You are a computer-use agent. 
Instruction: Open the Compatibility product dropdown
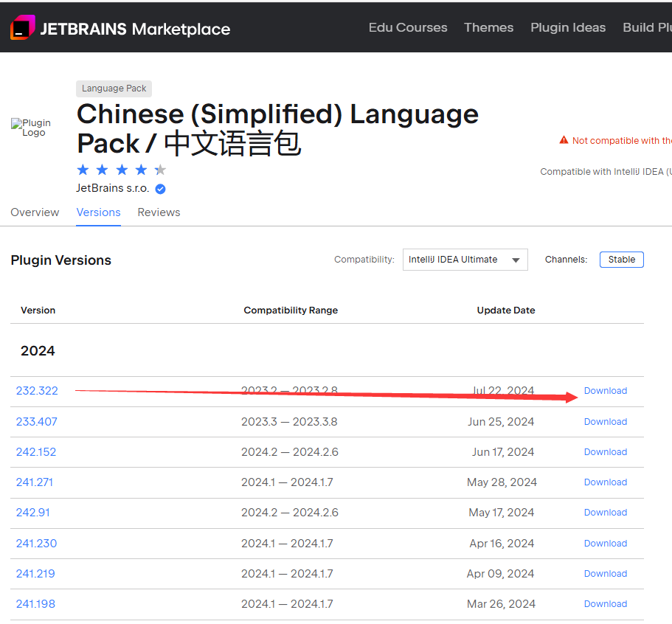(x=465, y=260)
